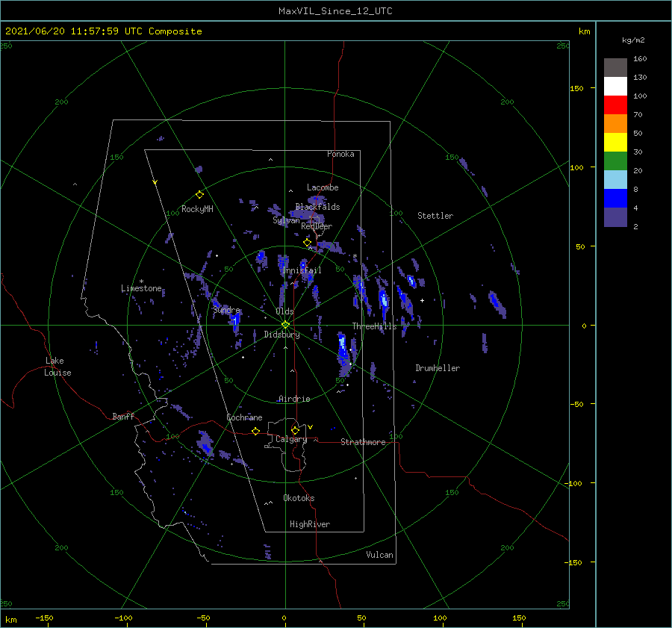The width and height of the screenshot is (672, 628).
Task: Click the white 130 kg/m2 legend swatch
Action: [x=615, y=86]
